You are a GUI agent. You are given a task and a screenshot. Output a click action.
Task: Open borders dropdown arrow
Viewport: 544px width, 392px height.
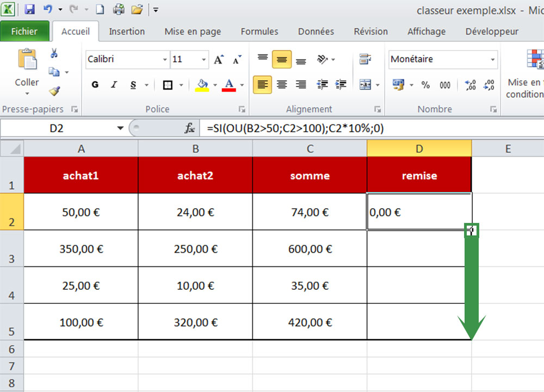point(181,85)
